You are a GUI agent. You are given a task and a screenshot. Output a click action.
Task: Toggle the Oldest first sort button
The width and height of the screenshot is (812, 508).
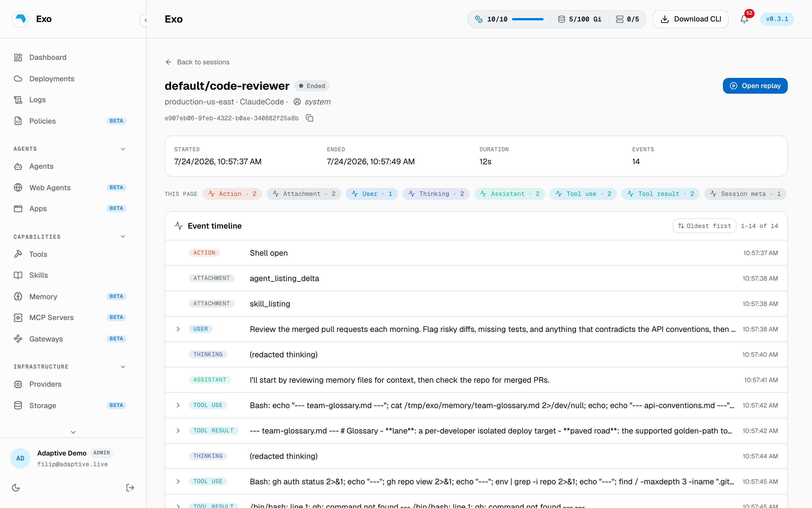click(x=704, y=226)
